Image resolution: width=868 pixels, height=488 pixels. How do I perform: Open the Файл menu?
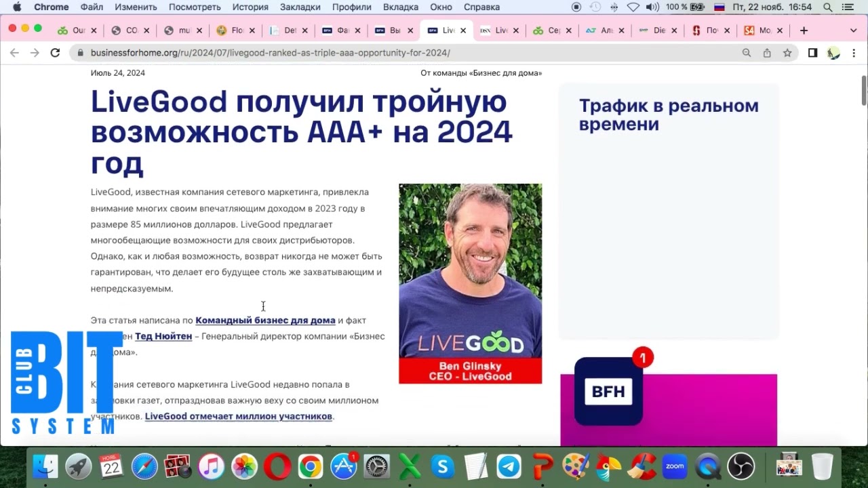92,7
